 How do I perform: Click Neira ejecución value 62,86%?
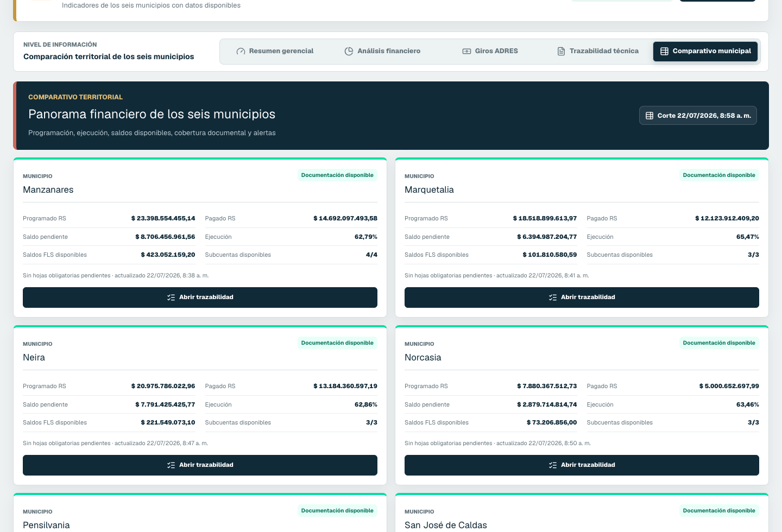point(366,404)
